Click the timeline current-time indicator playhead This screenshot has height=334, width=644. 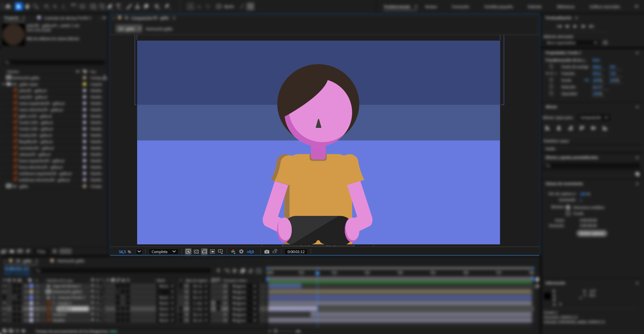317,273
